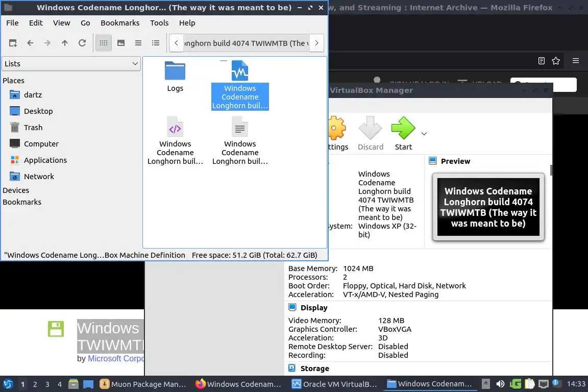This screenshot has height=392, width=588.
Task: Select the plain text document file icon
Action: click(240, 127)
